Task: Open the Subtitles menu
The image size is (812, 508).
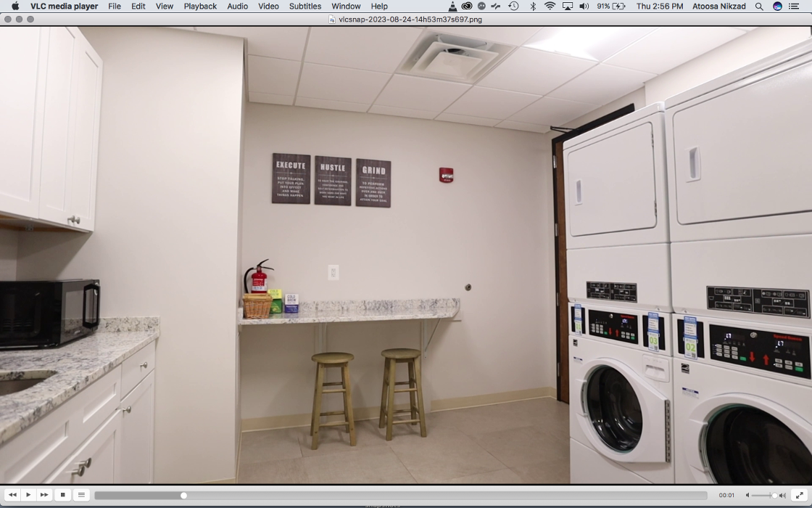Action: pos(305,6)
